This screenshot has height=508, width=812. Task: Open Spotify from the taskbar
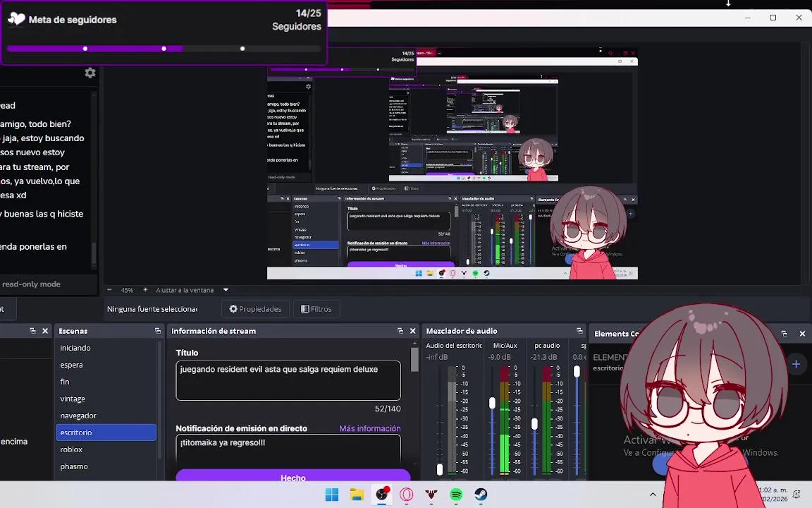click(456, 495)
